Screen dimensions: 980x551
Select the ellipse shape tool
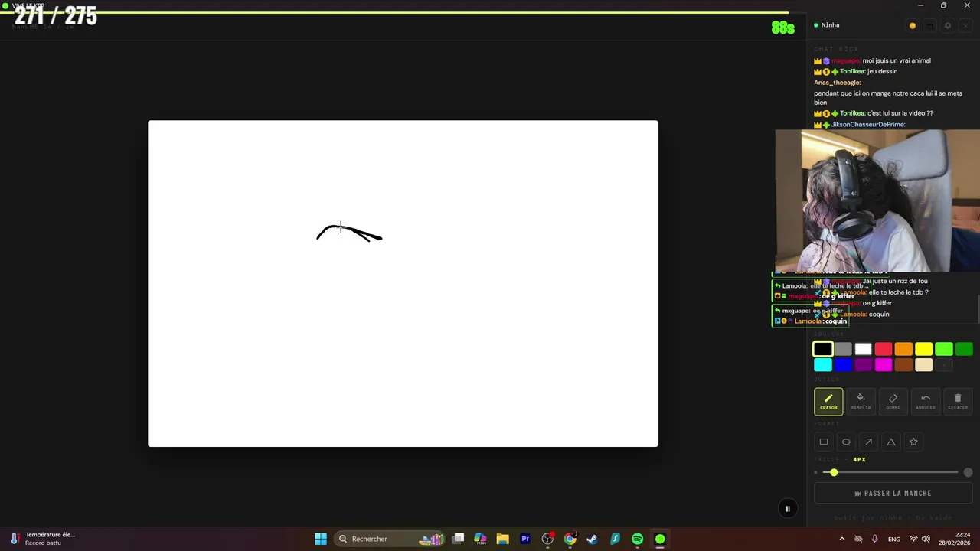846,442
